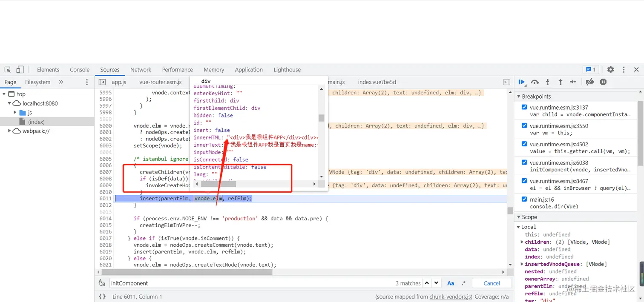Open the Network tab

tap(141, 70)
